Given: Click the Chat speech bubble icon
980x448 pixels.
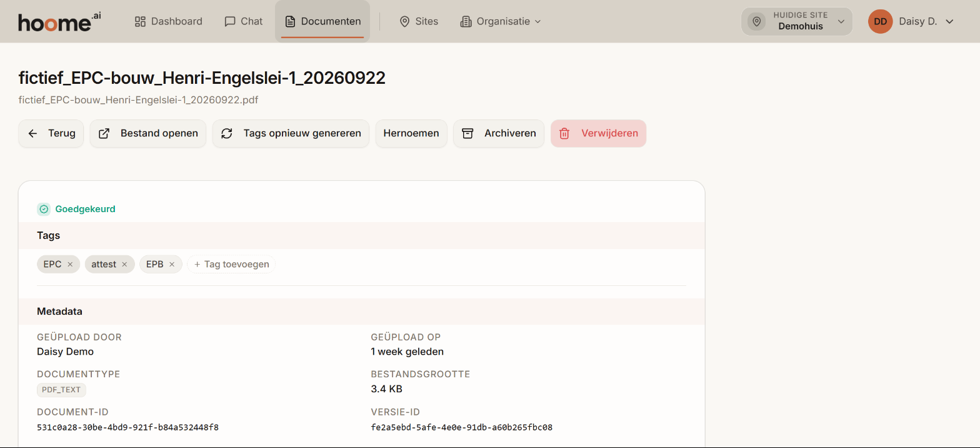Looking at the screenshot, I should pos(230,21).
